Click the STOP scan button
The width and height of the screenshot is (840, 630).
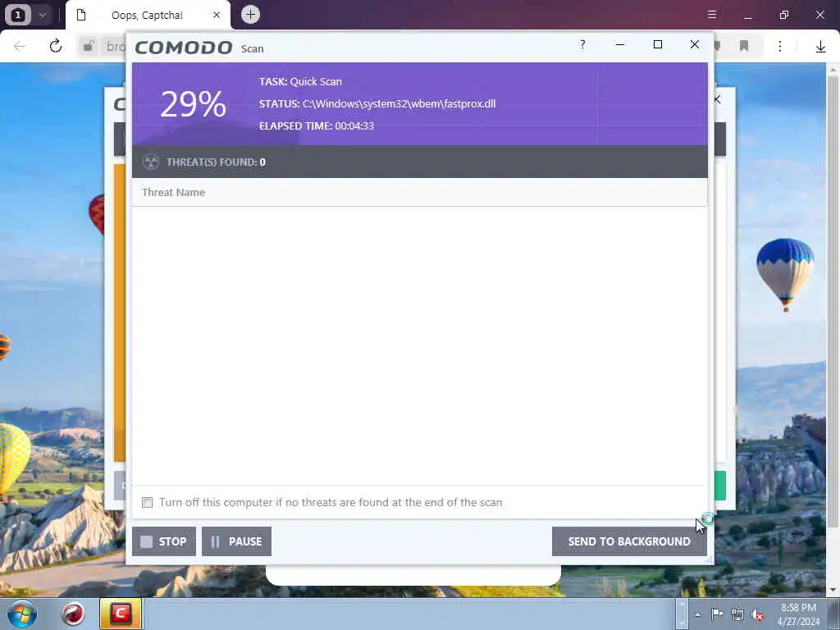(x=164, y=541)
